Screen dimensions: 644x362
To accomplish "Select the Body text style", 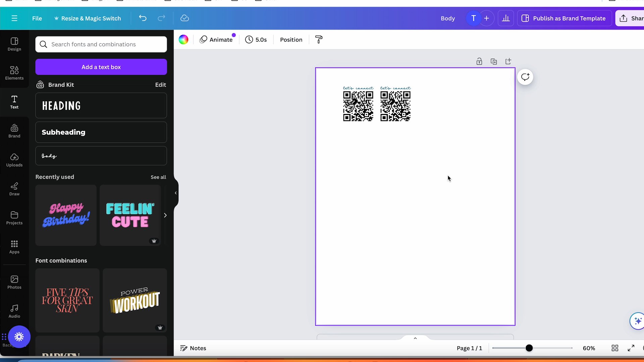I will coord(101,156).
